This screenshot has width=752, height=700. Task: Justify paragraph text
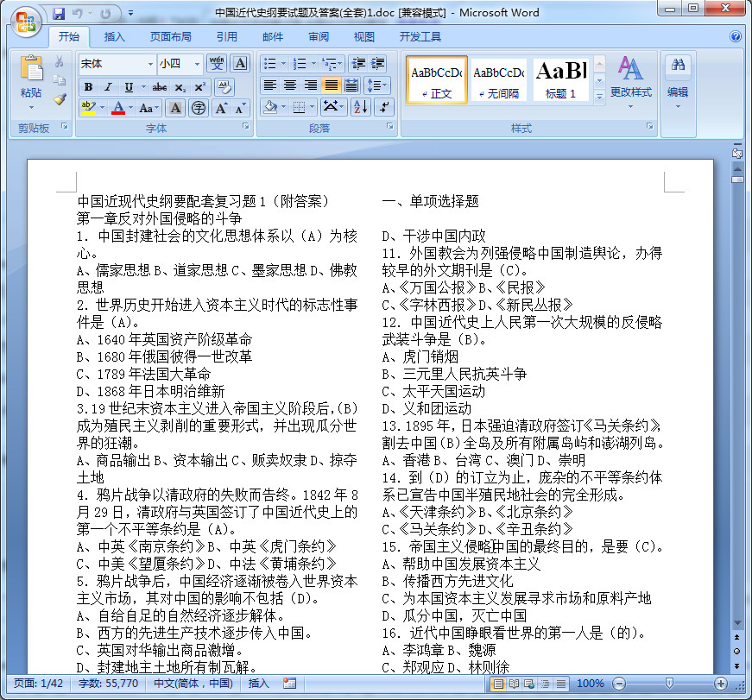331,85
